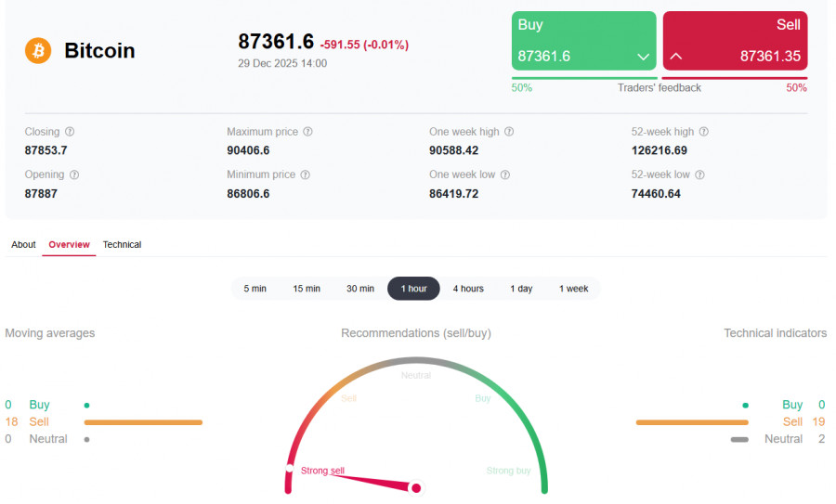This screenshot has height=504, width=836.
Task: Click the Strong sell gauge label
Action: (322, 471)
